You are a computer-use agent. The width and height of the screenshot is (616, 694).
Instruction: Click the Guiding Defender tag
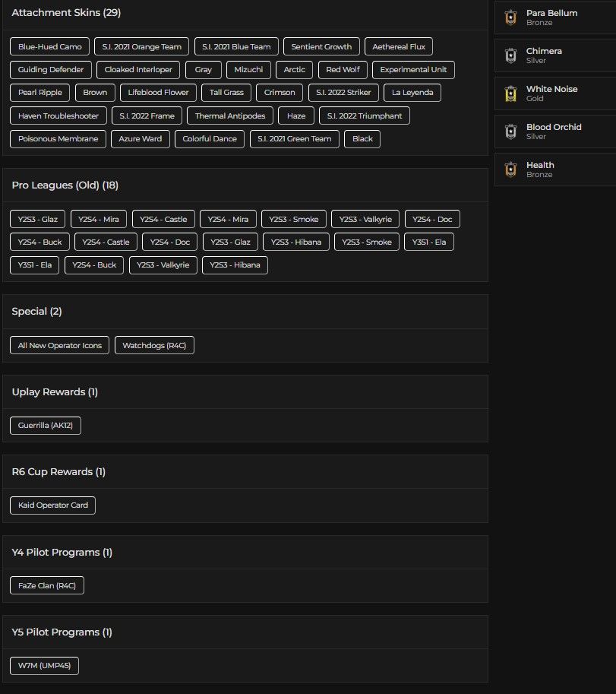(x=50, y=69)
